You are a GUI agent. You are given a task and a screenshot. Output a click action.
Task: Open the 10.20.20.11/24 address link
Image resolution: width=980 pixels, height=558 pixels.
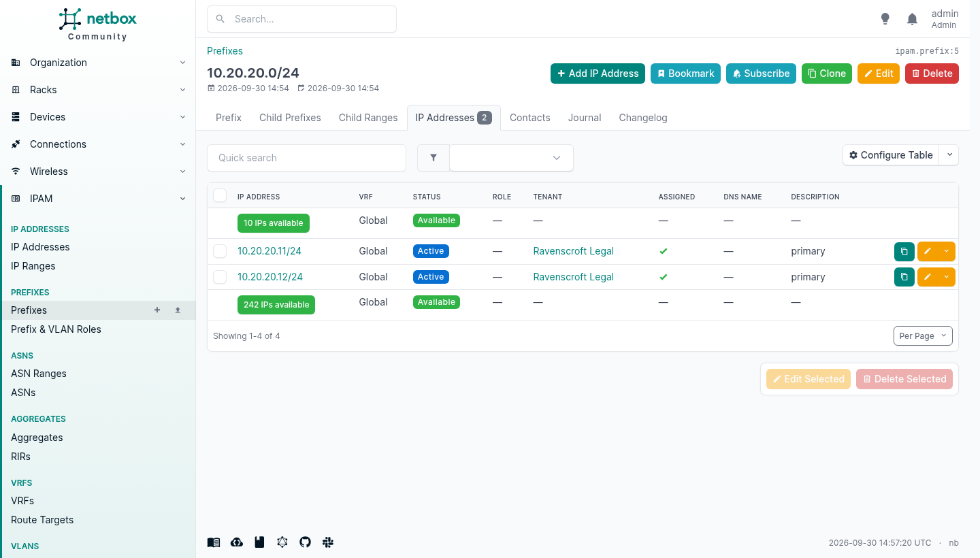point(269,251)
